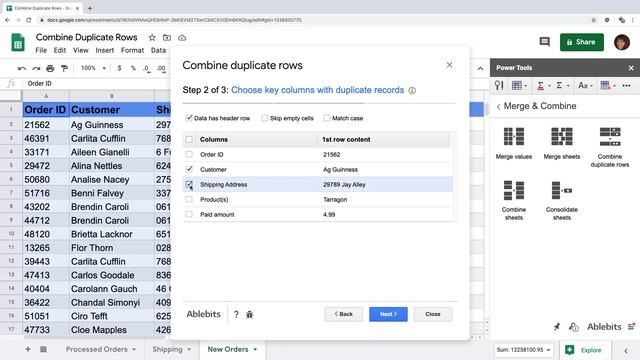Collapse the toolbar with up chevron
The width and height of the screenshot is (640, 360).
480,68
